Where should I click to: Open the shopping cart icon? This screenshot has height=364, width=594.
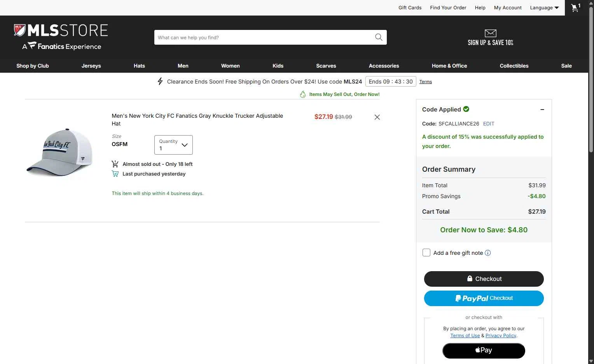coord(575,8)
